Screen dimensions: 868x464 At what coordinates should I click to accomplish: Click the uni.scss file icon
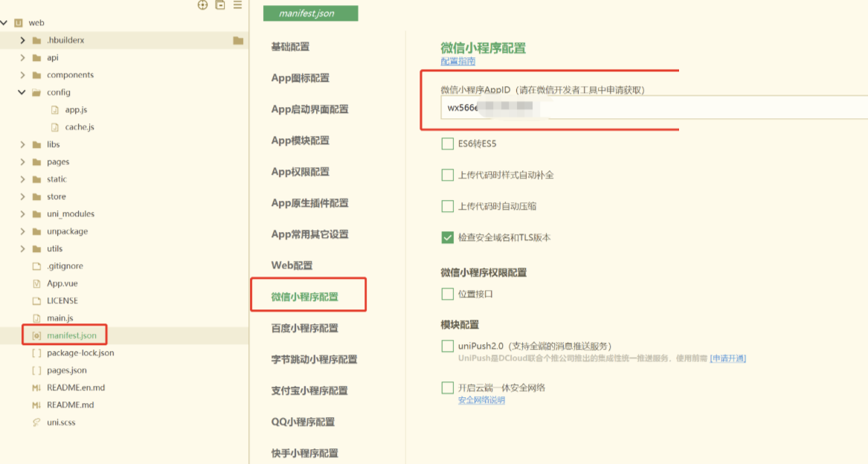click(x=36, y=422)
